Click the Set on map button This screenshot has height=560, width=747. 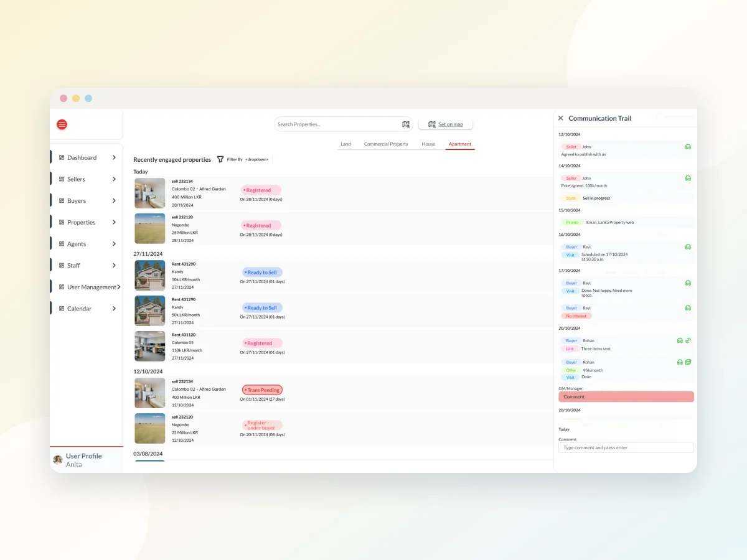446,124
